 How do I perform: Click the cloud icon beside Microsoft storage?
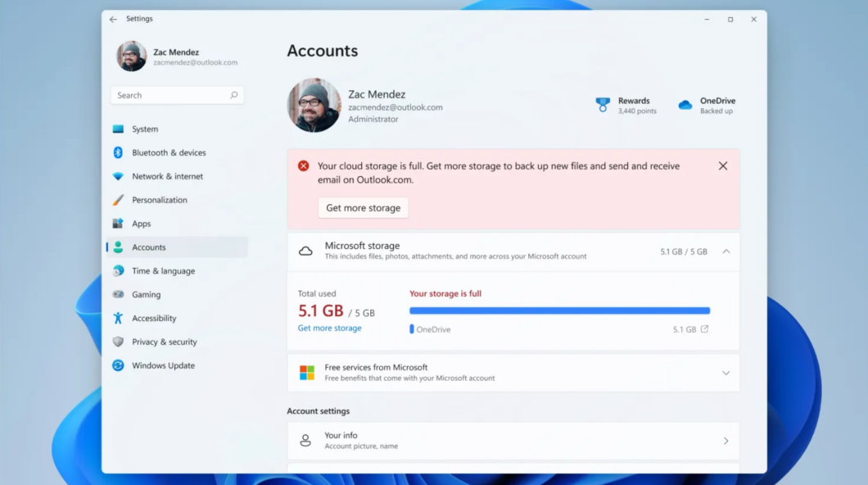pos(305,252)
